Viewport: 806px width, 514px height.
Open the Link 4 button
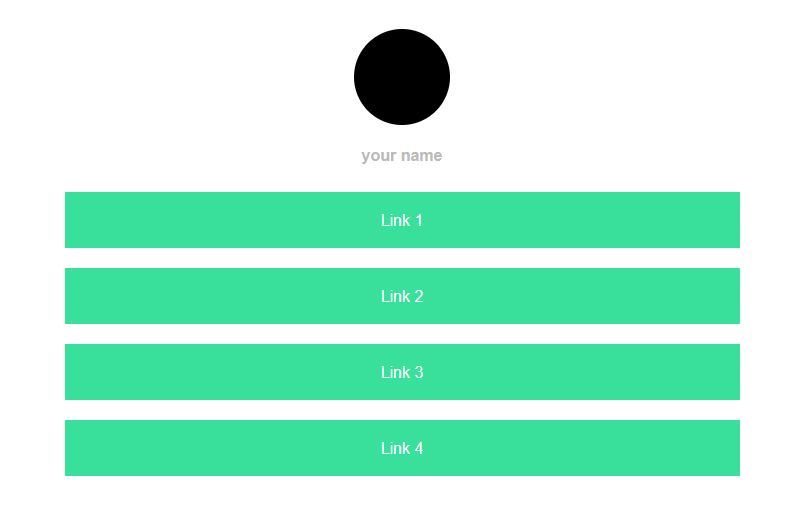click(x=402, y=448)
